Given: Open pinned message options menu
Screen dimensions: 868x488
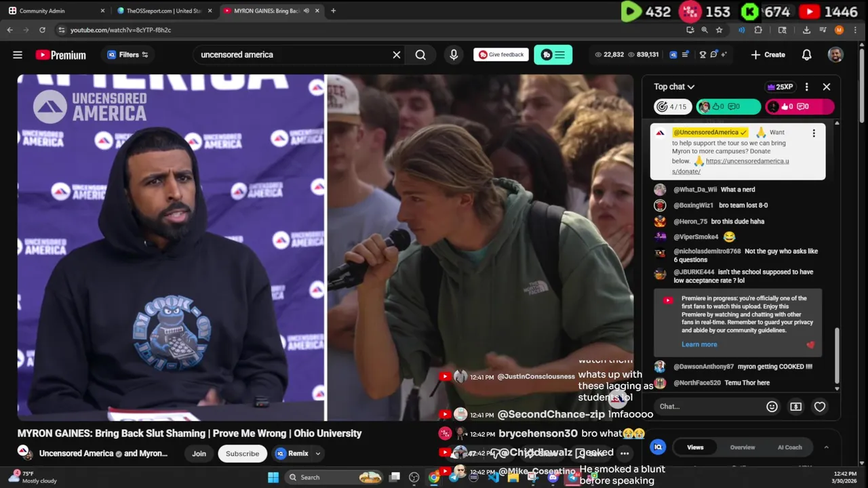Looking at the screenshot, I should [x=814, y=134].
